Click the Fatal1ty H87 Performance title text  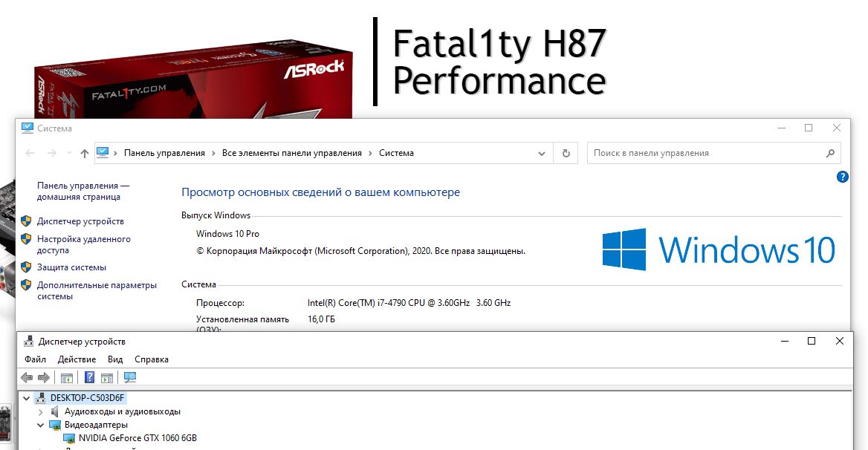click(x=499, y=62)
